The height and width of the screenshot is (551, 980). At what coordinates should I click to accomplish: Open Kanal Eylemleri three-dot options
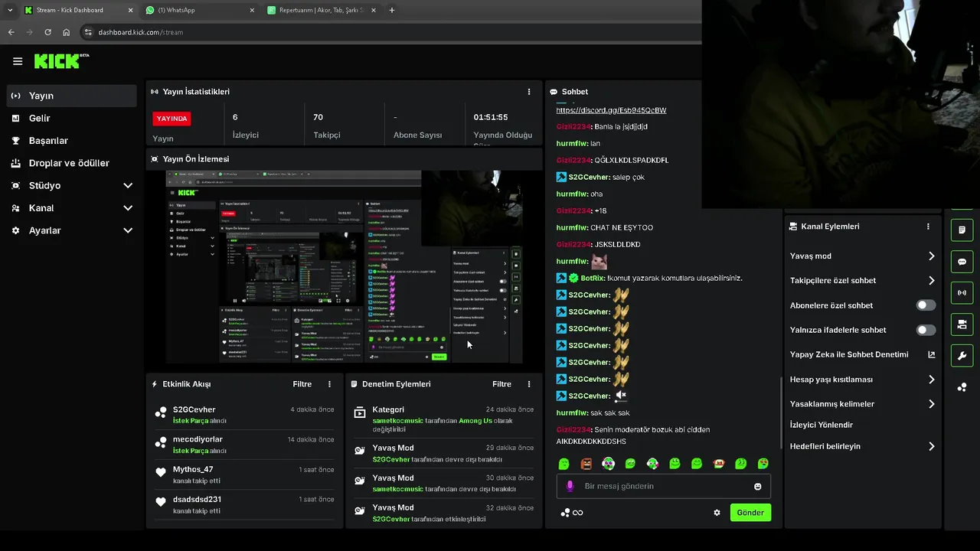[x=929, y=227]
